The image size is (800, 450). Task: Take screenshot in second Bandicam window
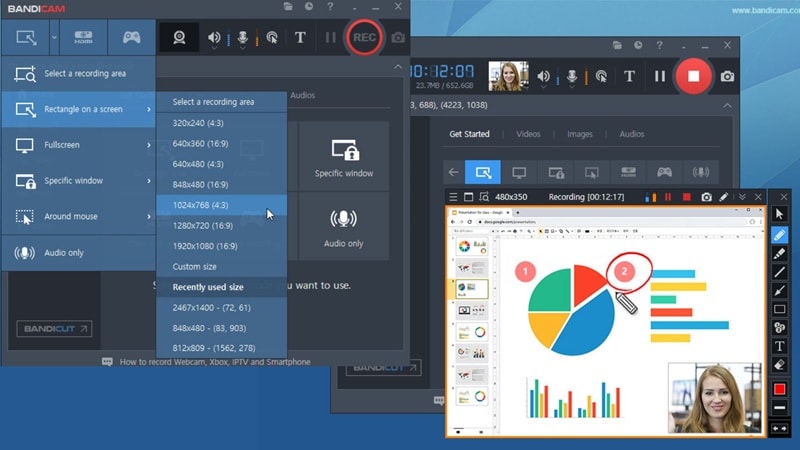[727, 77]
